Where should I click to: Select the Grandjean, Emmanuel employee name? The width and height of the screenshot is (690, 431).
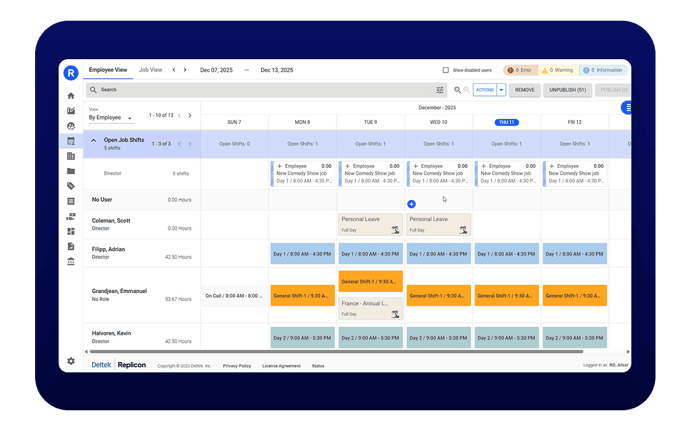(x=119, y=291)
